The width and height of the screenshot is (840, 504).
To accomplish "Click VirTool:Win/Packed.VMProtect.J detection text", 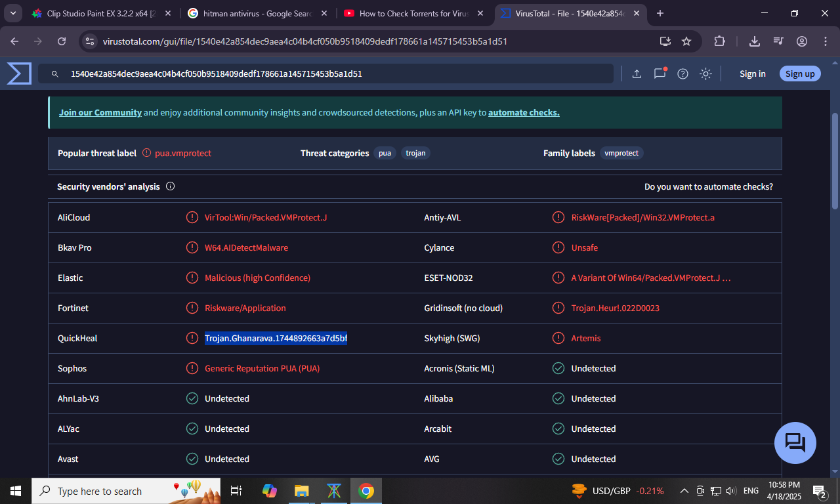I will tap(266, 217).
